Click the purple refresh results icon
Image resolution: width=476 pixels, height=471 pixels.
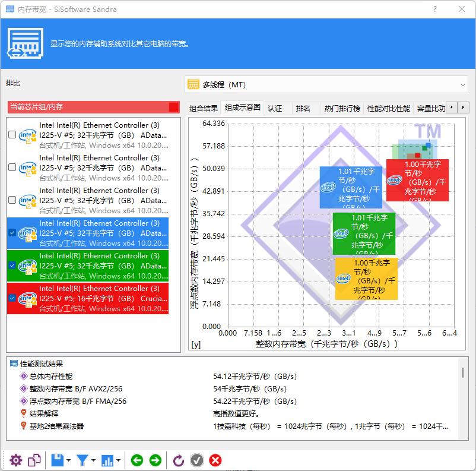click(179, 460)
